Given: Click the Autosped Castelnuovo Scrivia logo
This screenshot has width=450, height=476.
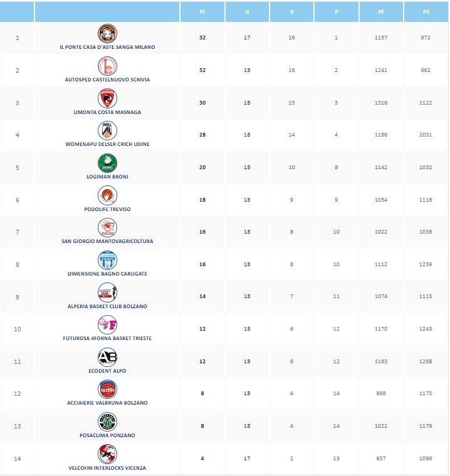Looking at the screenshot, I should [107, 66].
